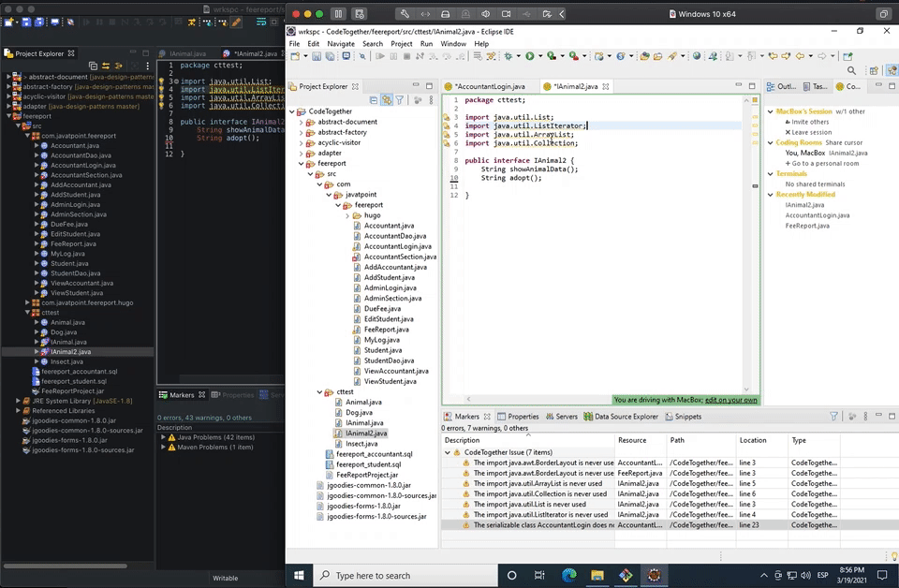
Task: Collapse the CodeTogether Issue group in Markers
Action: (x=448, y=452)
